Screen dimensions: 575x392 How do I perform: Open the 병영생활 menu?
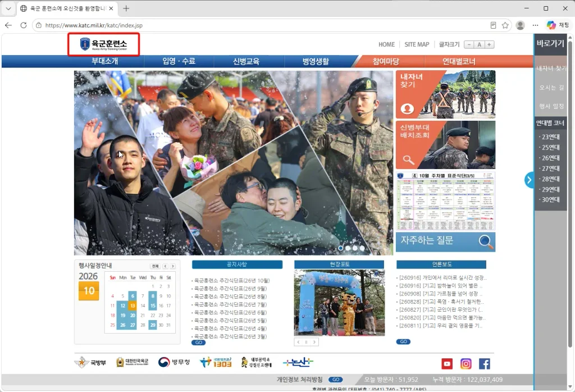316,61
